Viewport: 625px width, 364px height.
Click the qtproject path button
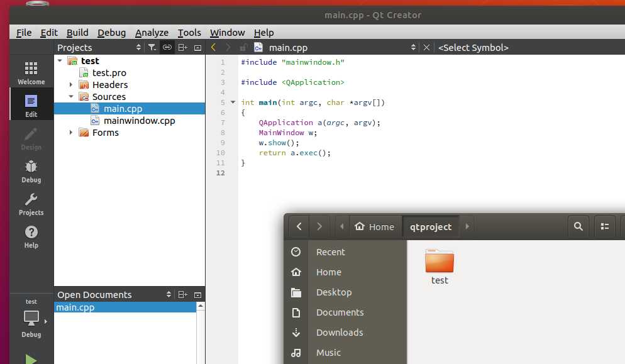pyautogui.click(x=431, y=226)
